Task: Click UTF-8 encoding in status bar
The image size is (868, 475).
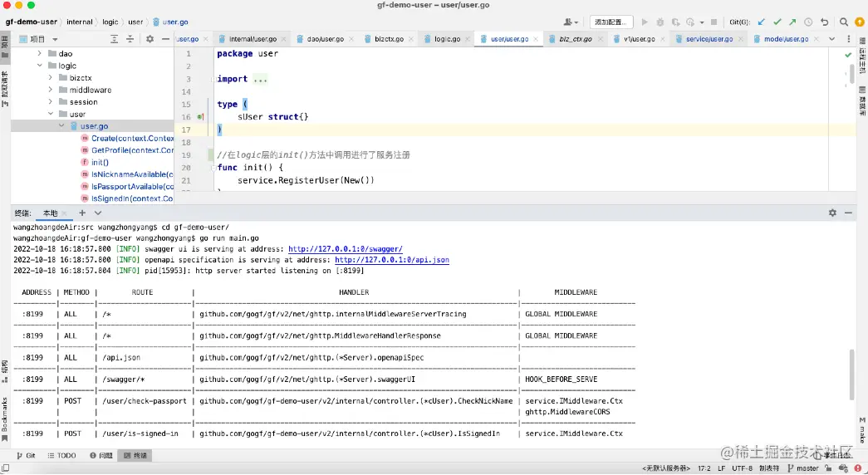Action: pos(743,468)
